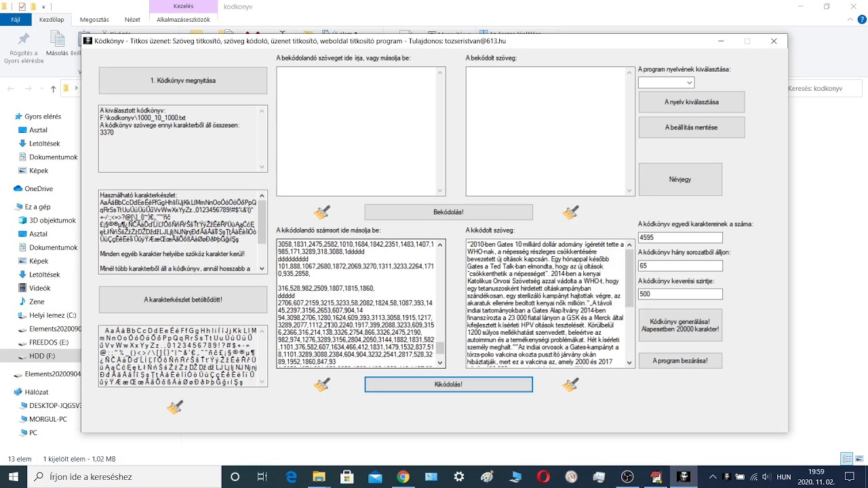Screen dimensions: 868x488
Task: Open the Explorer recent locations dropdown arrow
Action: [x=41, y=89]
